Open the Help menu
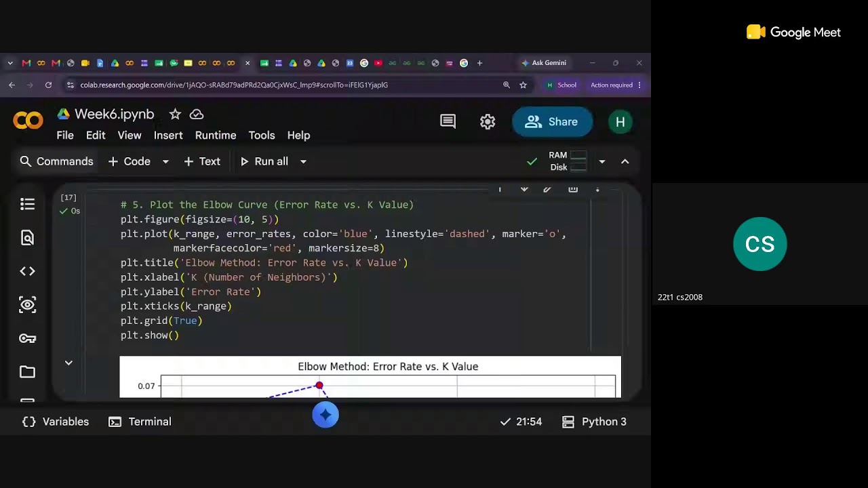The image size is (868, 488). pyautogui.click(x=298, y=135)
